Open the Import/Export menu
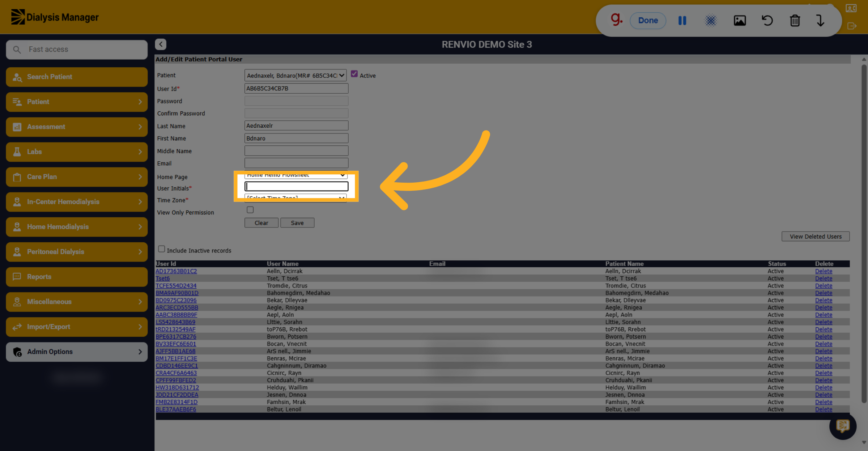Screen dimensions: 868x451 pyautogui.click(x=77, y=327)
